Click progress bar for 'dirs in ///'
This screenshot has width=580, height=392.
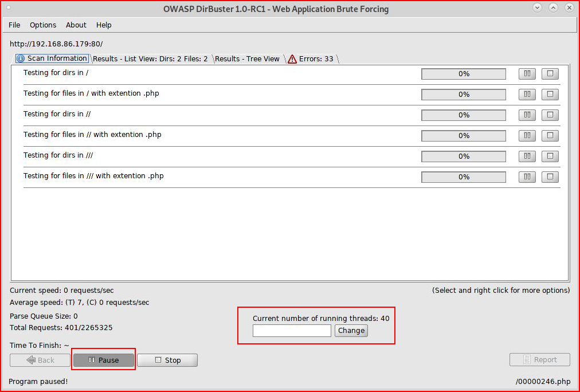coord(464,156)
